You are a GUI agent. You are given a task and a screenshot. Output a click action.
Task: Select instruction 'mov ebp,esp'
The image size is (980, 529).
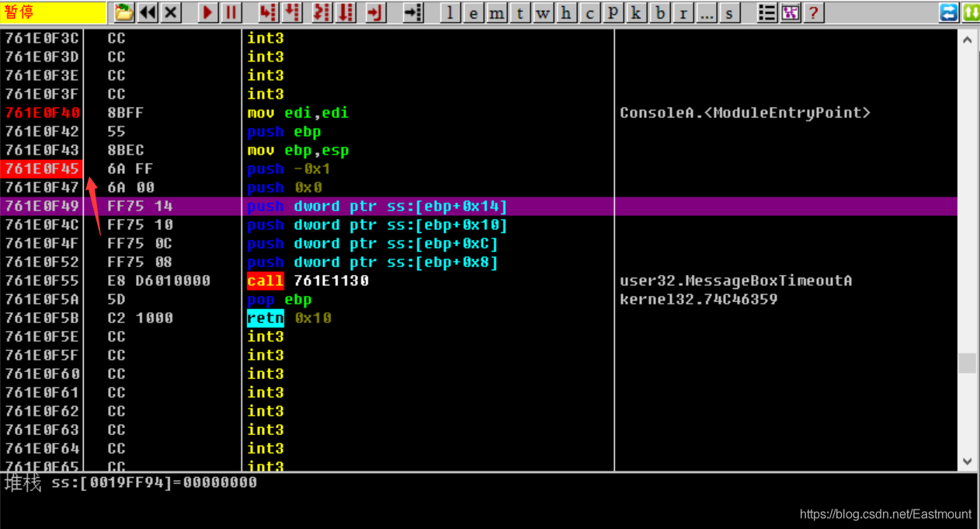coord(298,150)
